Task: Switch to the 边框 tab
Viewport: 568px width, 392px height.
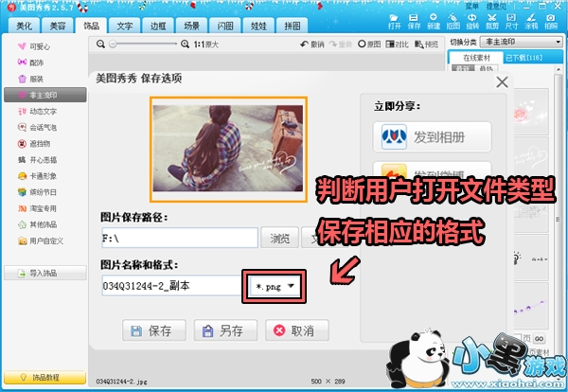Action: click(158, 26)
